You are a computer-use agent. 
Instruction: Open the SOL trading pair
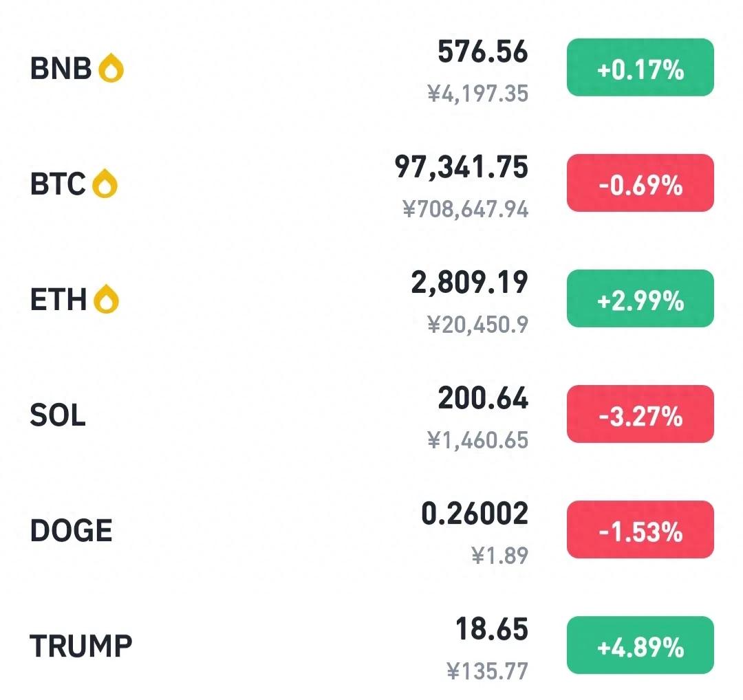[371, 415]
